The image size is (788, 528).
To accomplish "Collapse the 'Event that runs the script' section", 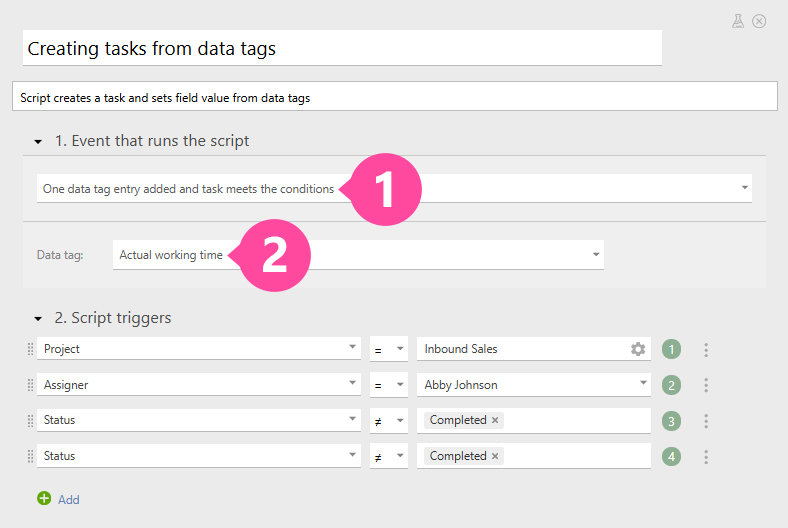I will (38, 142).
